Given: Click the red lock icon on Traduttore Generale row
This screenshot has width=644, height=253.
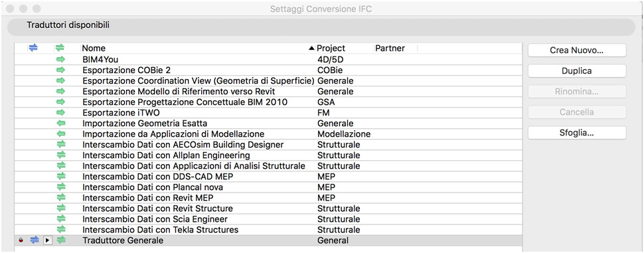Looking at the screenshot, I should [x=21, y=240].
